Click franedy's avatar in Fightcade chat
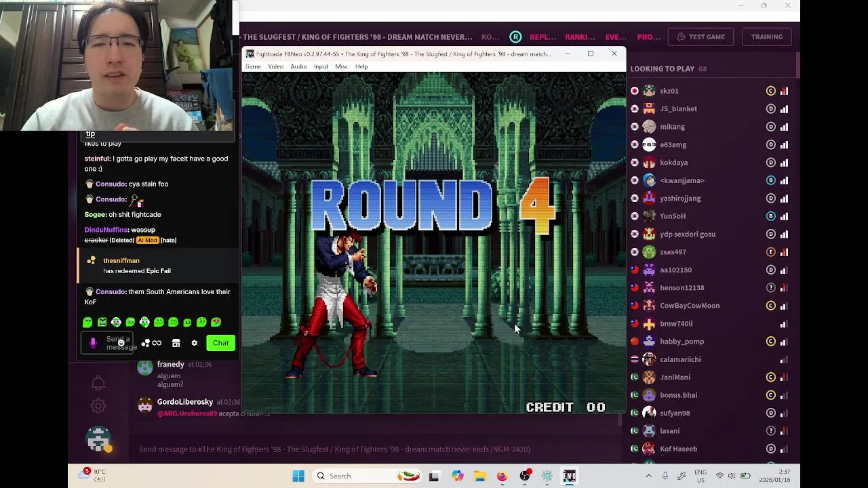868x488 pixels. click(145, 367)
